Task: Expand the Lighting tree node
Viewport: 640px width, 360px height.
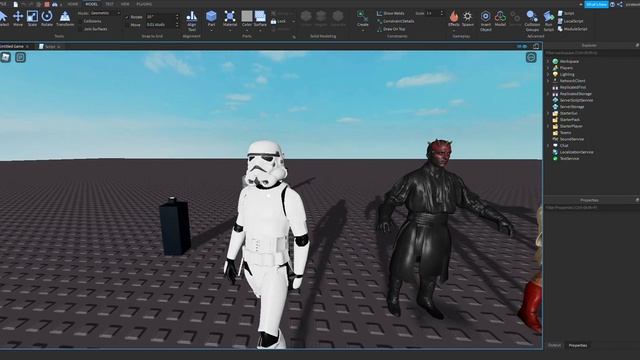Action: pyautogui.click(x=548, y=74)
